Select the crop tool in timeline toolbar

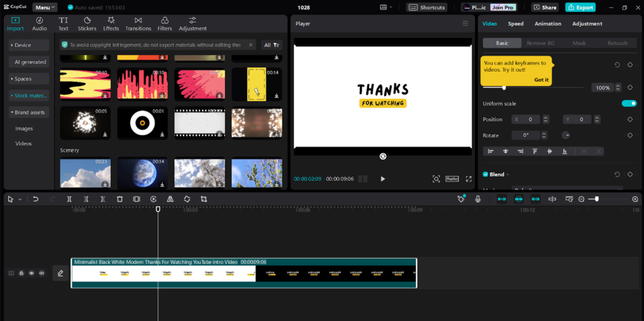pyautogui.click(x=204, y=199)
